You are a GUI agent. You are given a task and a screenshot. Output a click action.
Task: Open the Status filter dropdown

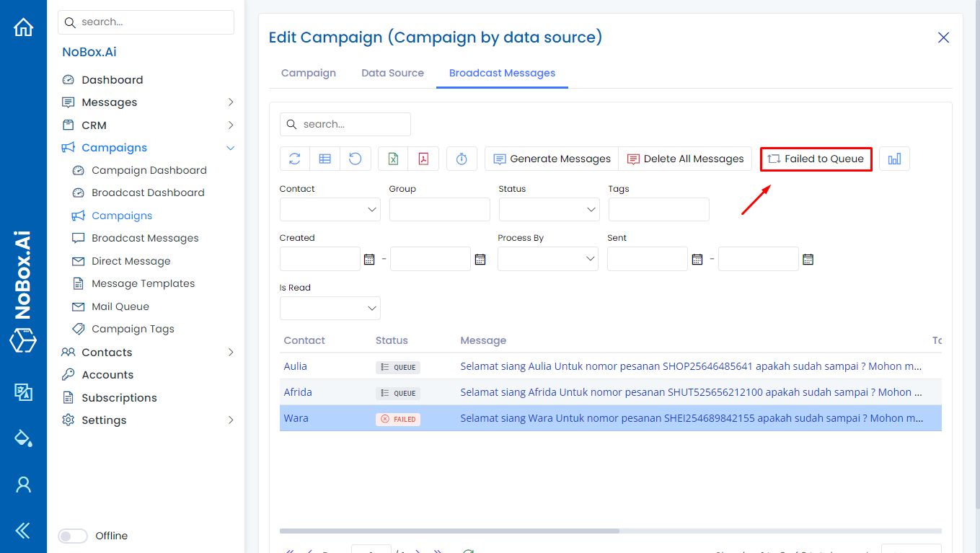[549, 210]
